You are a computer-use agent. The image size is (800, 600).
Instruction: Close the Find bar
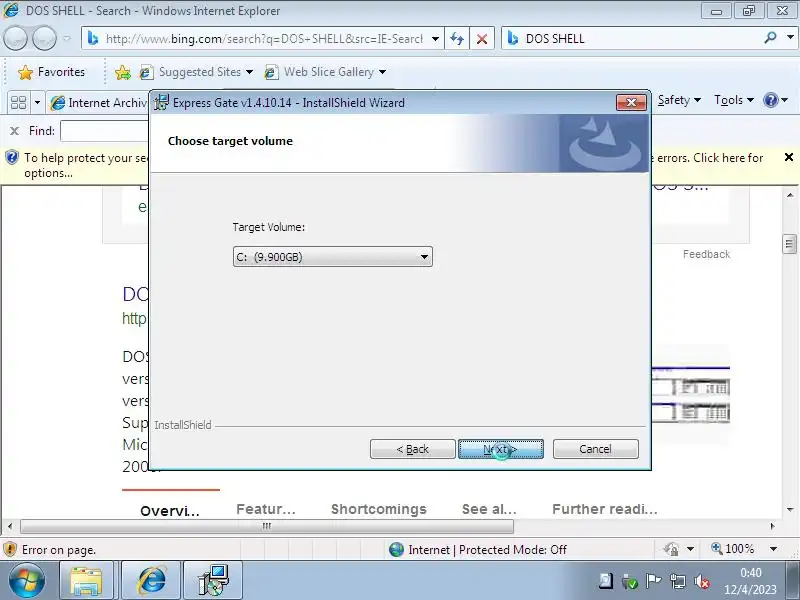pos(14,131)
